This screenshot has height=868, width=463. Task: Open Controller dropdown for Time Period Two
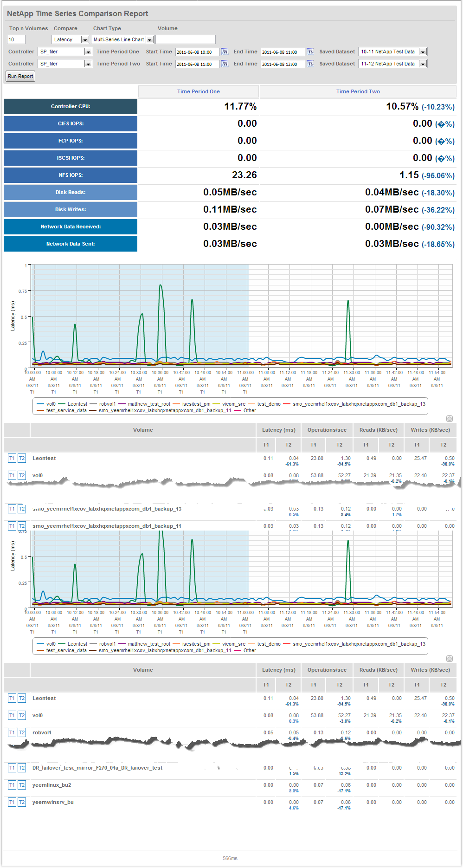(x=65, y=64)
